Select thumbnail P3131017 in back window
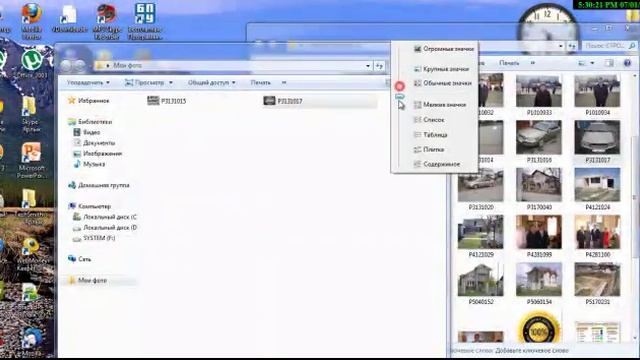 click(597, 142)
